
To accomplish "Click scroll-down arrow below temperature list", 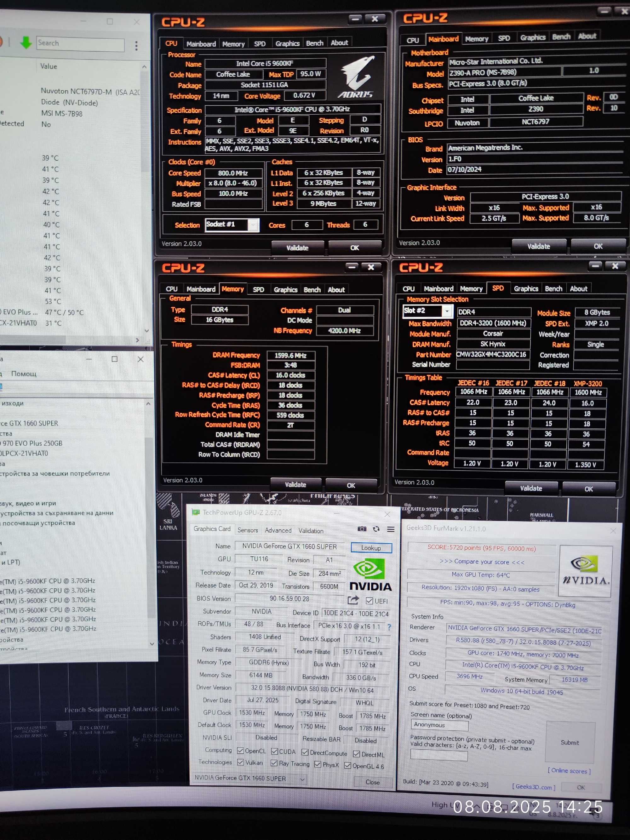I will coord(147,331).
